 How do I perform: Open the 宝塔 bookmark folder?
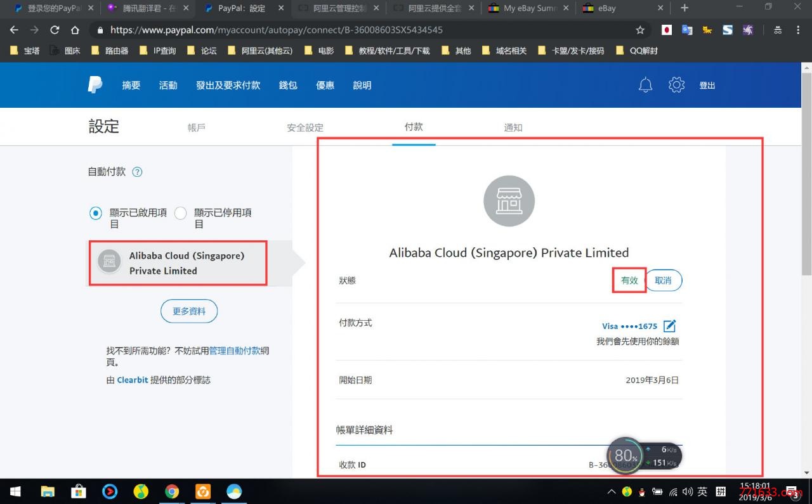pos(25,51)
